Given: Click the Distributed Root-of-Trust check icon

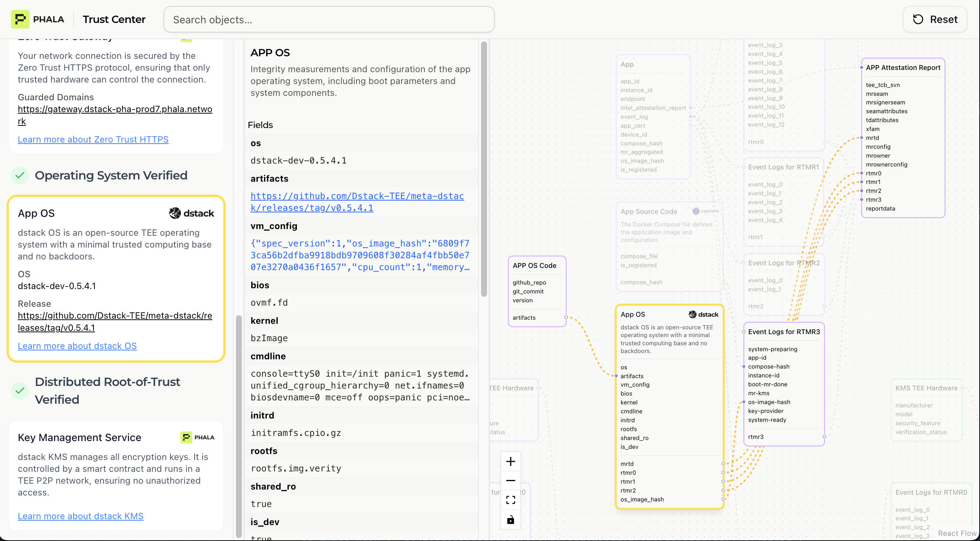Looking at the screenshot, I should point(20,391).
